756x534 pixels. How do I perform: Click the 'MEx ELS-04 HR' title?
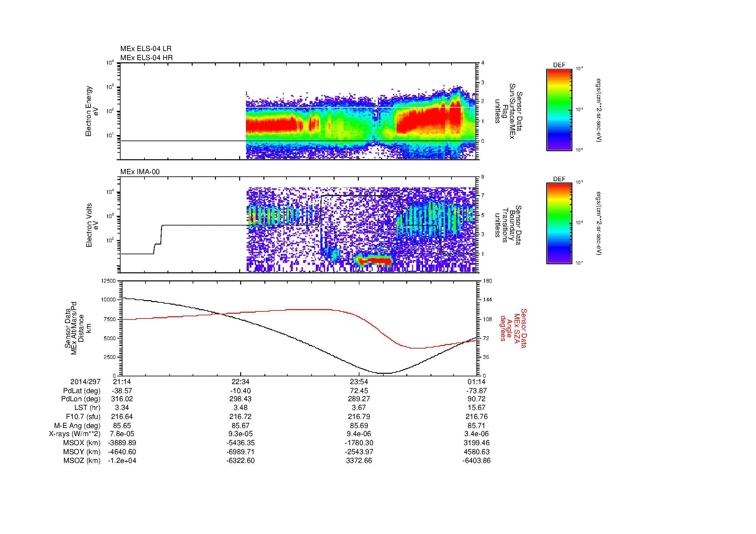146,58
